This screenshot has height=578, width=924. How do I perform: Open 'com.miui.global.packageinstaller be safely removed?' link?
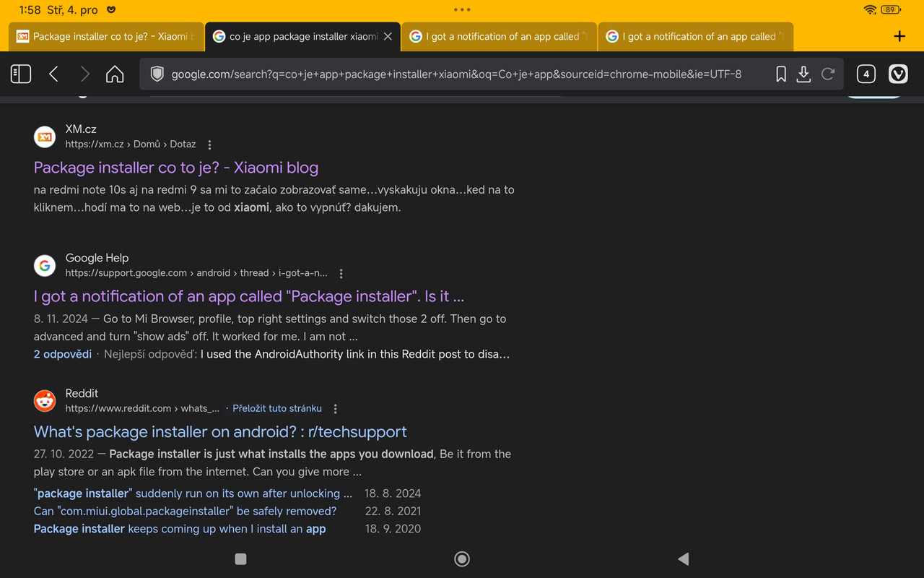coord(186,511)
